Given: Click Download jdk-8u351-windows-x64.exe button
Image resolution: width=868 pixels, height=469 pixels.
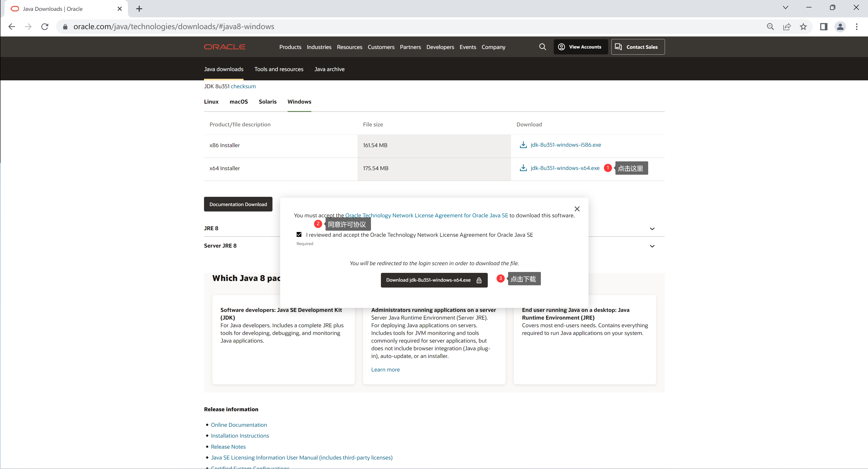Looking at the screenshot, I should click(434, 280).
